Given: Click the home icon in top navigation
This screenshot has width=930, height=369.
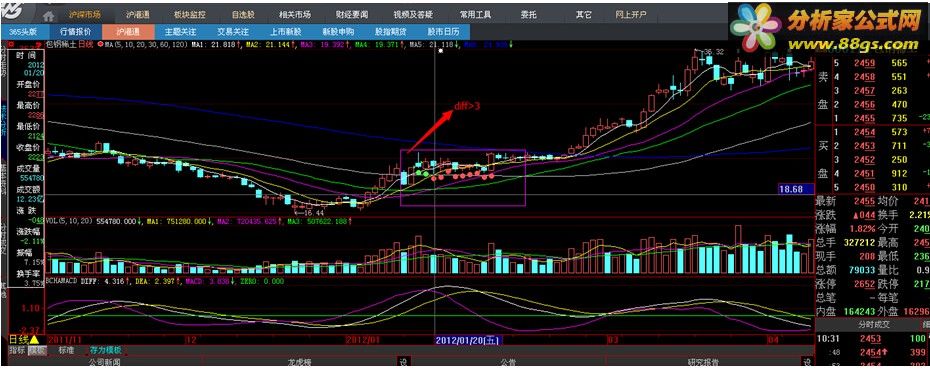Looking at the screenshot, I should pyautogui.click(x=49, y=15).
